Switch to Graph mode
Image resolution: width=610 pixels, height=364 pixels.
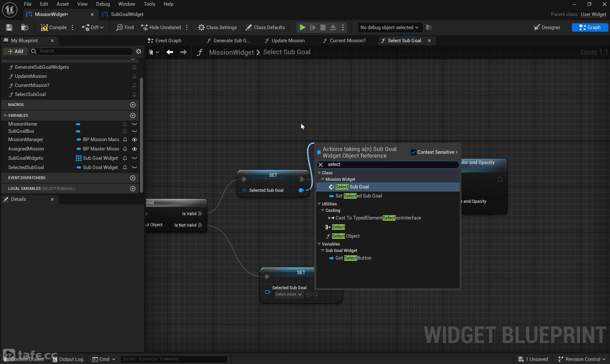point(590,27)
